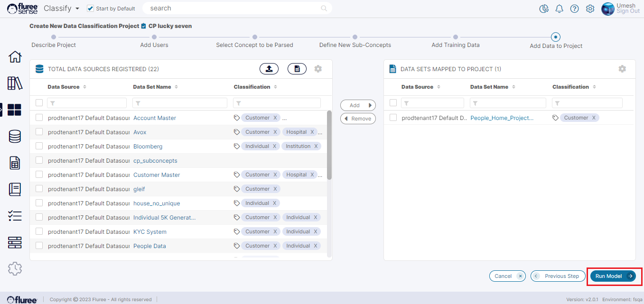Sort mapped data sets by Classification column
Image resolution: width=644 pixels, height=304 pixels.
tap(594, 87)
